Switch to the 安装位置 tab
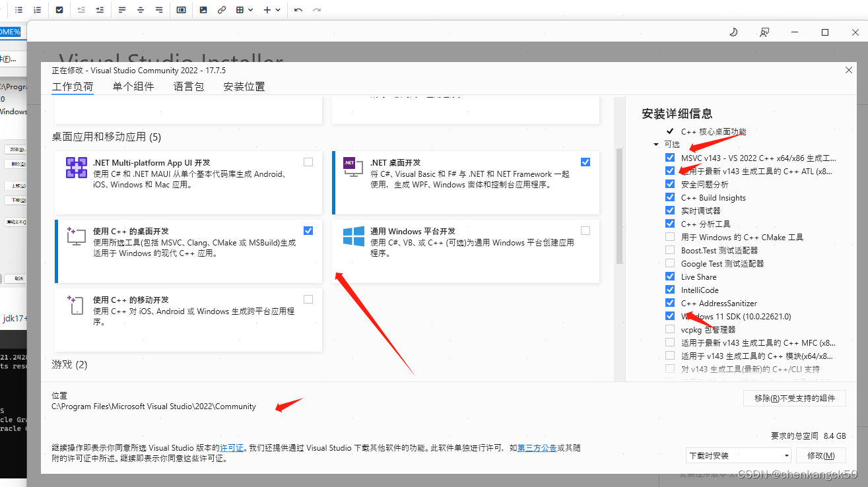 click(x=244, y=86)
